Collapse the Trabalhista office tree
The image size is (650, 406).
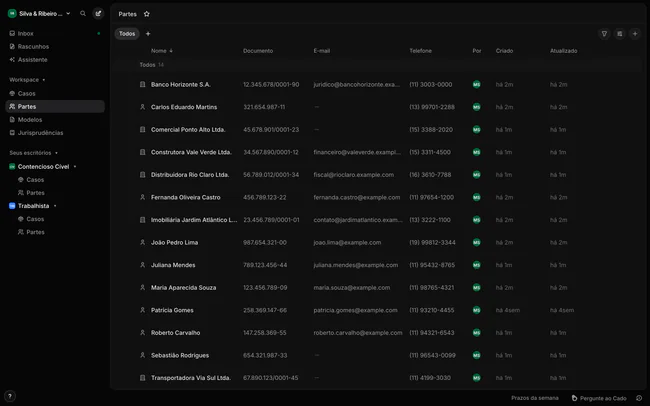(55, 206)
